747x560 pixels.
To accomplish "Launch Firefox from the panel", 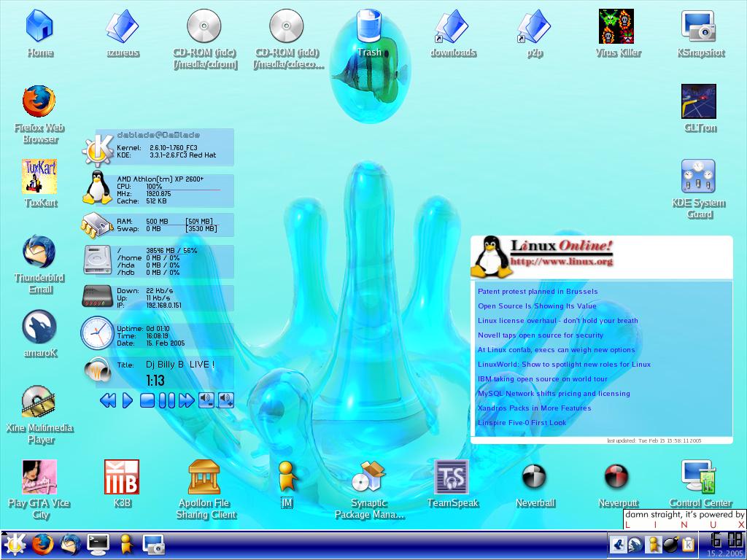I will click(x=42, y=545).
